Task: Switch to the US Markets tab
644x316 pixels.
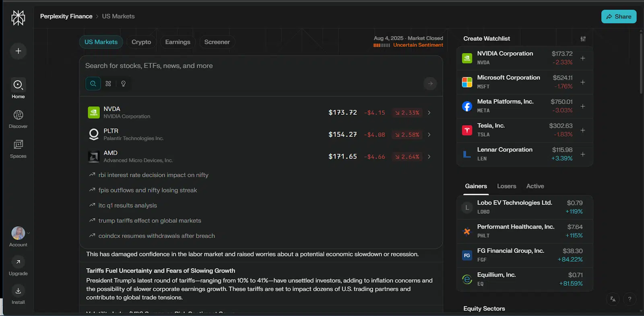Action: pos(101,42)
